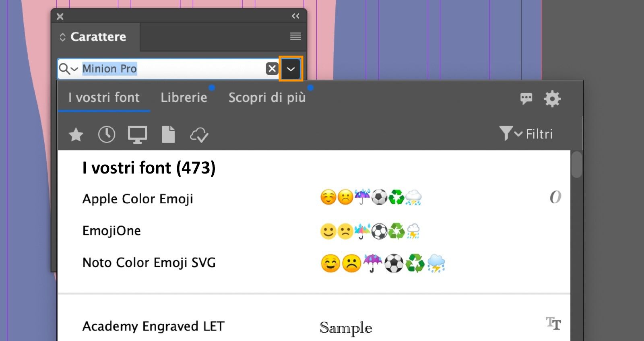Screen dimensions: 644x341
Task: Show recently used fonts via clock icon
Action: 107,134
